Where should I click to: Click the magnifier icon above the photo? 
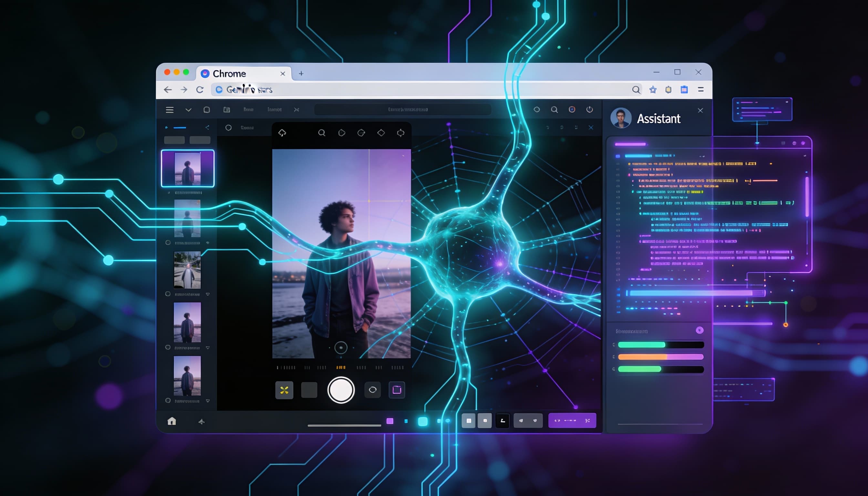(321, 132)
